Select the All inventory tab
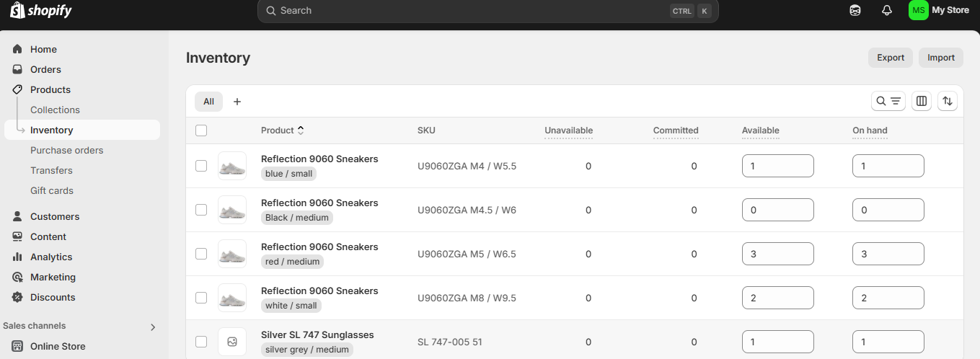The height and width of the screenshot is (359, 980). 208,102
